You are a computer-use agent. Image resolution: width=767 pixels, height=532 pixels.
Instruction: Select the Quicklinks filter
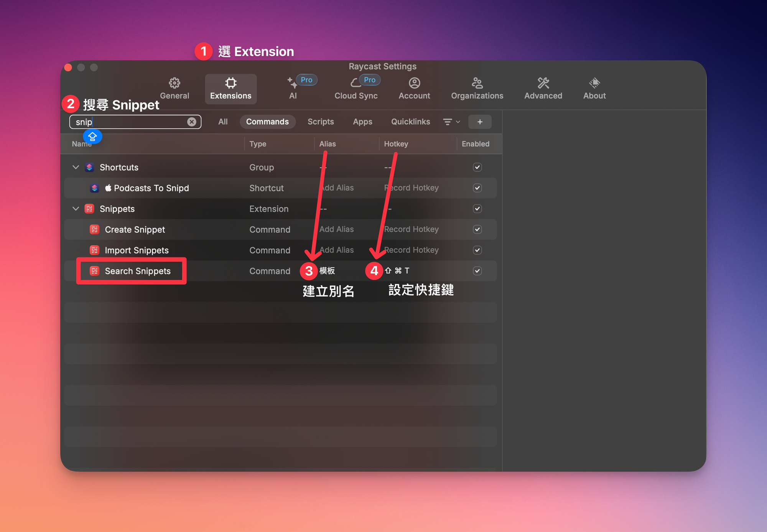pyautogui.click(x=410, y=122)
